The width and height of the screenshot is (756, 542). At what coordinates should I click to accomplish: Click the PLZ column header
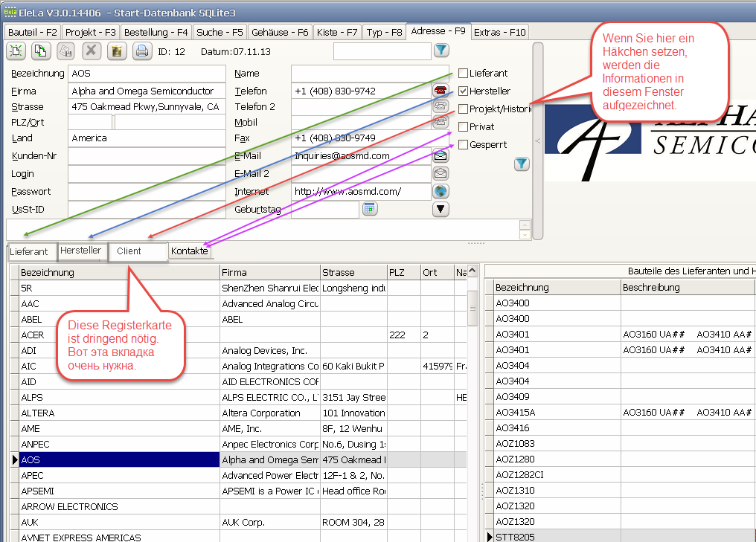pos(404,272)
